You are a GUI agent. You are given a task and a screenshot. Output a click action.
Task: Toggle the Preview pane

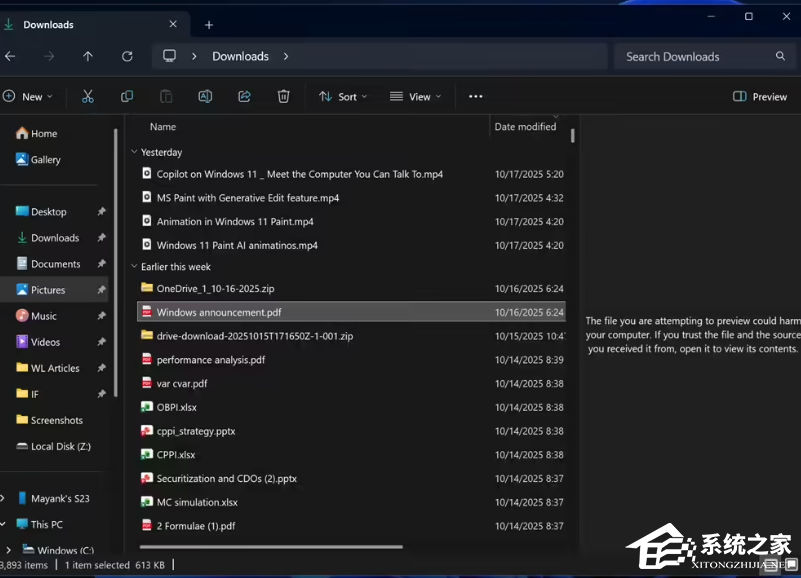pyautogui.click(x=758, y=96)
